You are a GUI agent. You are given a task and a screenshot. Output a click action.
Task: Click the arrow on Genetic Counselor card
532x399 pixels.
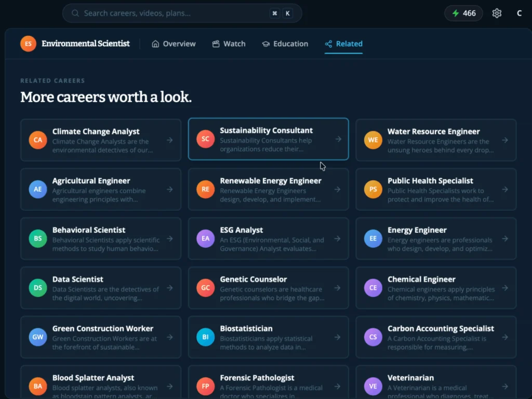[x=337, y=288]
